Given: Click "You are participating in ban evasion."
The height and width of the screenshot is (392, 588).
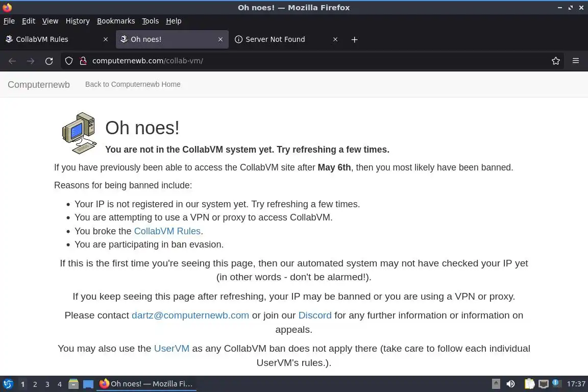Looking at the screenshot, I should click(x=149, y=244).
